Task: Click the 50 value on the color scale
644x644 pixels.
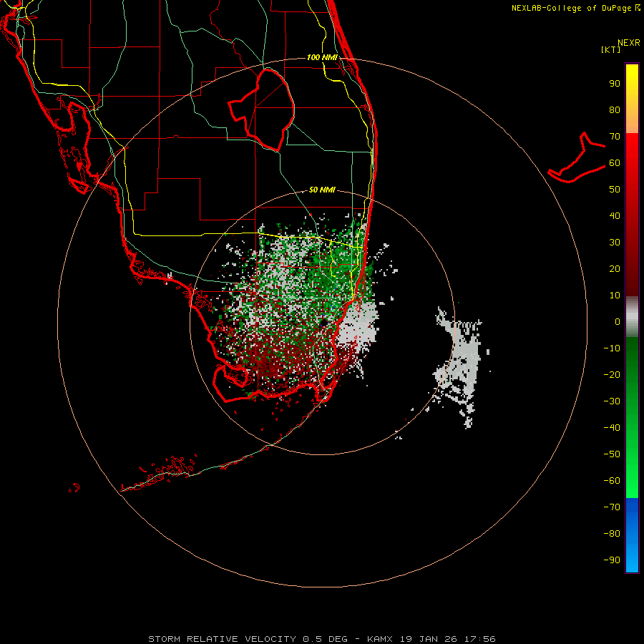Action: point(615,190)
